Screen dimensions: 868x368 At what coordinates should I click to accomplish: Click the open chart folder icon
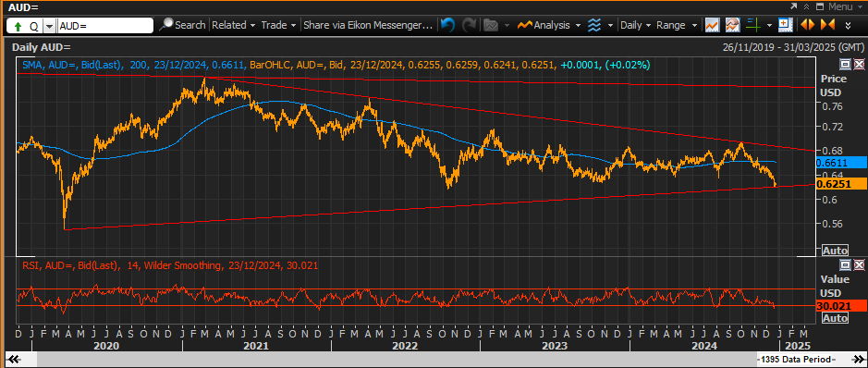pyautogui.click(x=491, y=25)
